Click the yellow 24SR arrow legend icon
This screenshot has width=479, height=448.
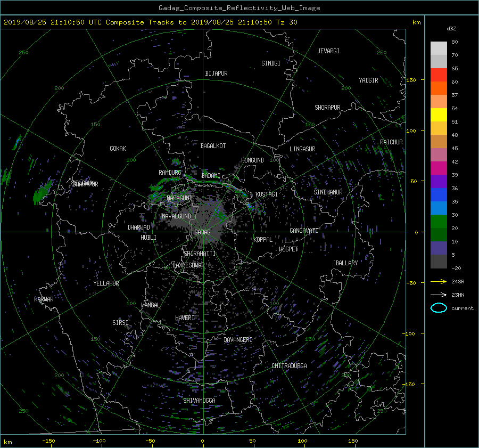pyautogui.click(x=439, y=281)
